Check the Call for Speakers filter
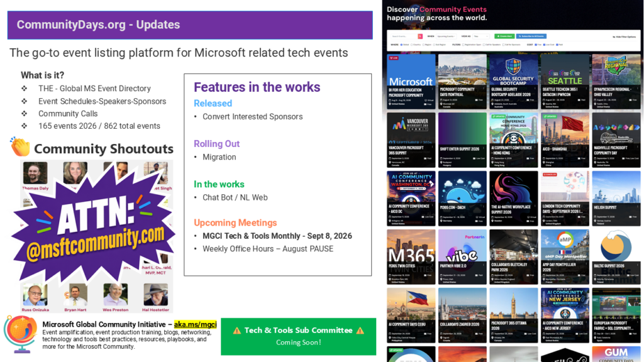Viewport: 644px width, 362px height. (x=484, y=45)
